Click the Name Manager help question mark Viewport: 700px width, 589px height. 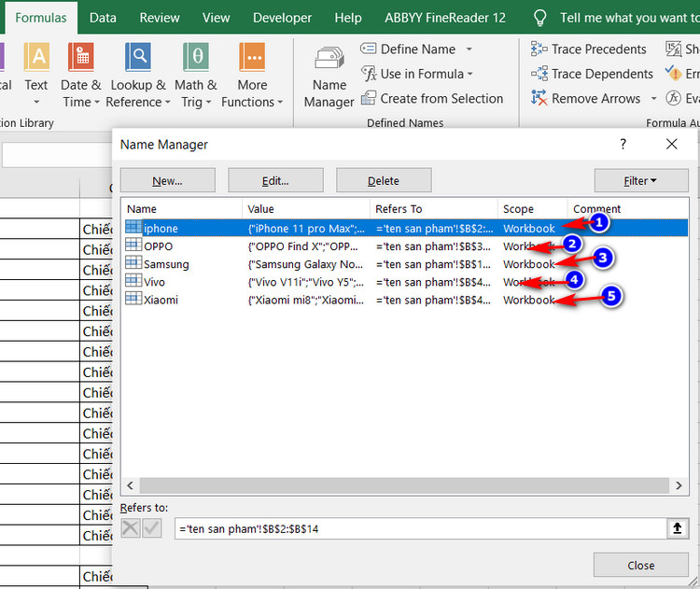[623, 145]
